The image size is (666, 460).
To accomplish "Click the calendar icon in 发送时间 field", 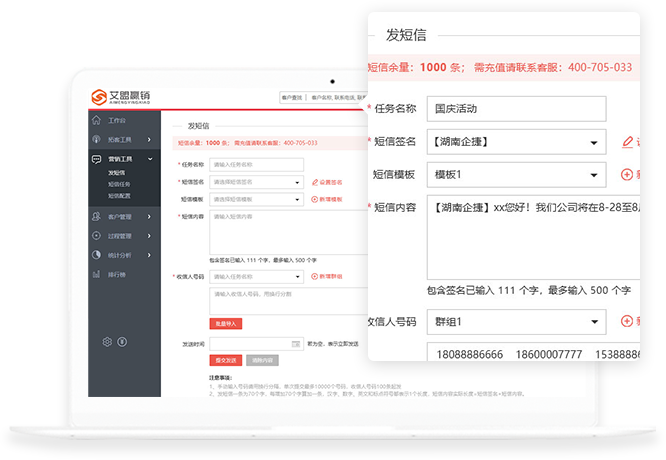I will point(297,343).
